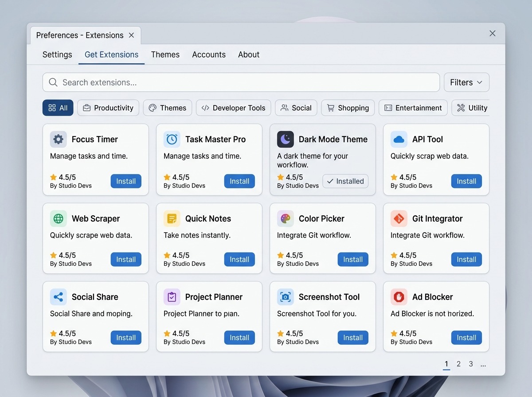Screen dimensions: 532x397
Task: Select current page 1 in pagination
Action: (446, 364)
